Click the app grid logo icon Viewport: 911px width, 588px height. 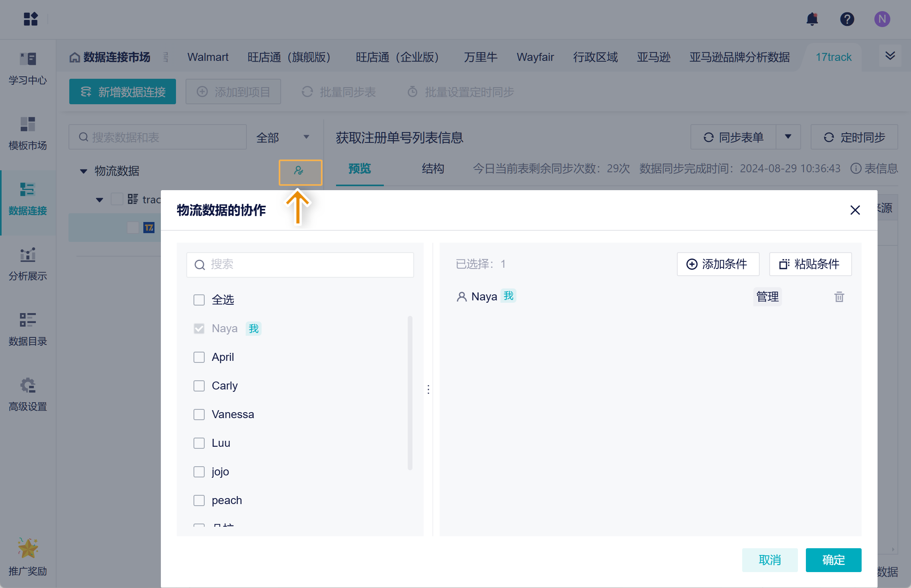pyautogui.click(x=31, y=19)
